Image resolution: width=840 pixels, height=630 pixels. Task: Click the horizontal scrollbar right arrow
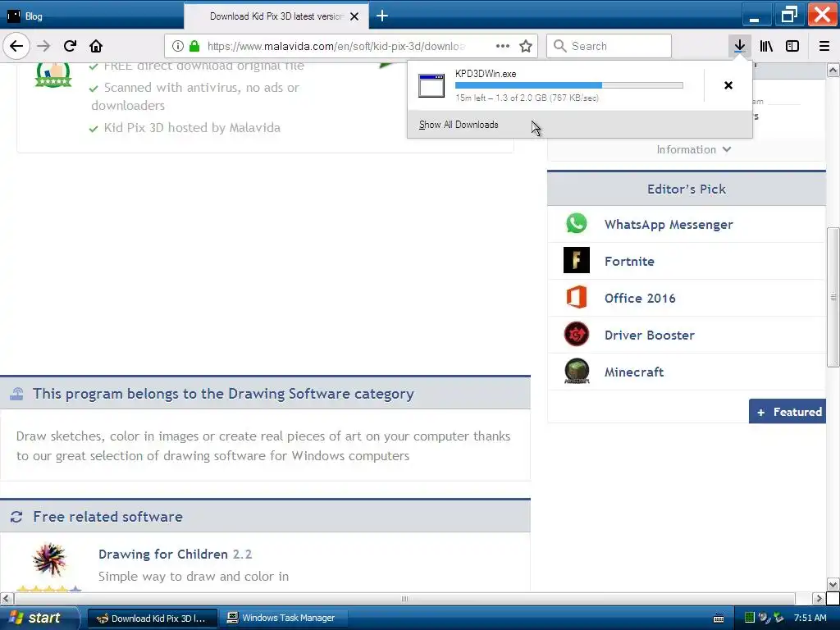click(x=819, y=598)
